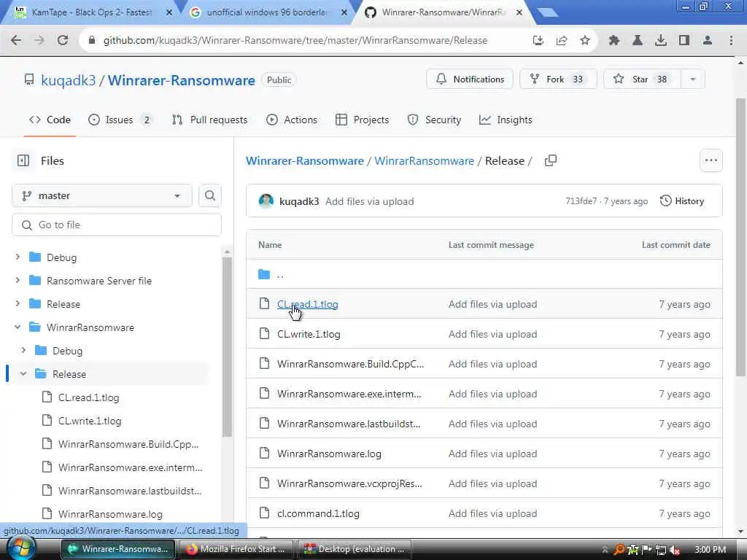Click the page vertical scrollbar
The image size is (747, 560).
[x=740, y=237]
